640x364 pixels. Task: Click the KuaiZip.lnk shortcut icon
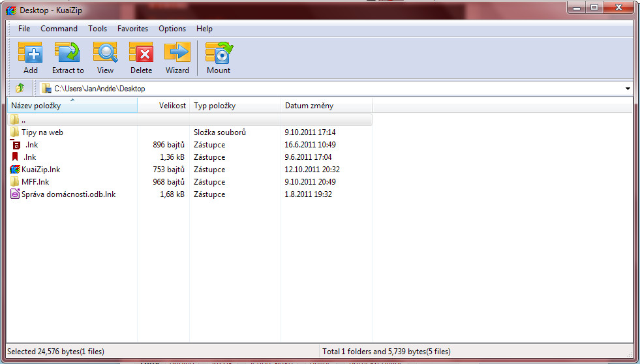pyautogui.click(x=15, y=170)
